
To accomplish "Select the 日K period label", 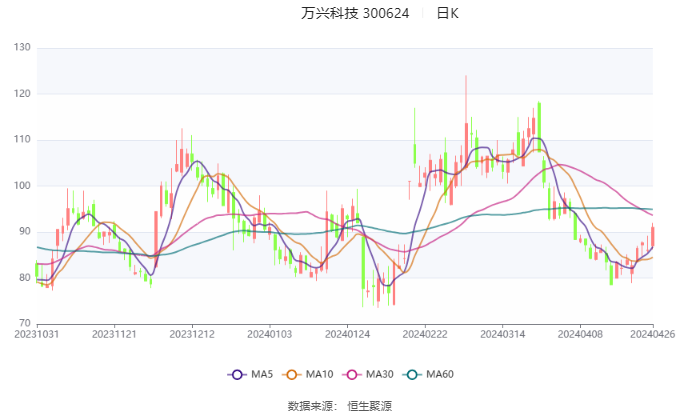I will pos(447,13).
